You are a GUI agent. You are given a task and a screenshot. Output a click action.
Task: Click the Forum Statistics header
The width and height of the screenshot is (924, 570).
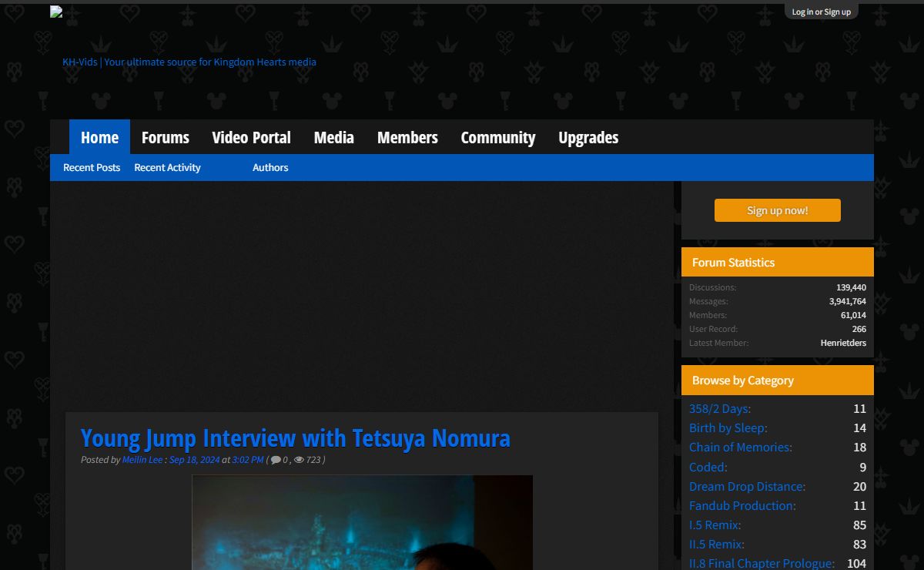coord(778,262)
